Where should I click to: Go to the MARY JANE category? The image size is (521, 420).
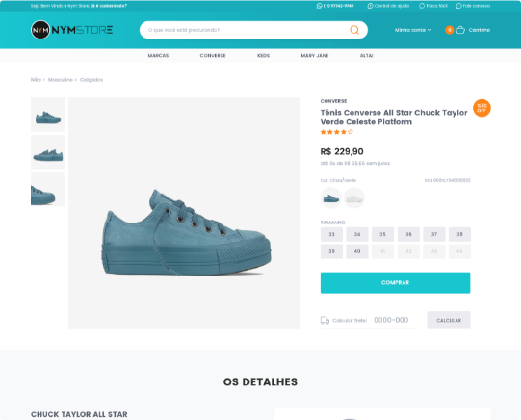point(315,56)
